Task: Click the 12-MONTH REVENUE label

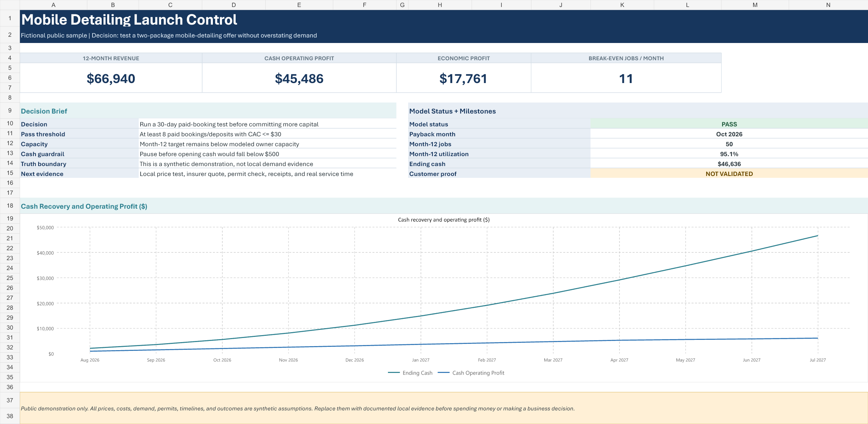Action: click(111, 58)
